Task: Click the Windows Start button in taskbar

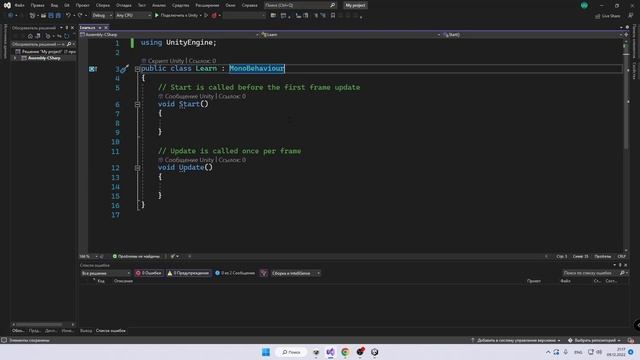Action: (266, 352)
